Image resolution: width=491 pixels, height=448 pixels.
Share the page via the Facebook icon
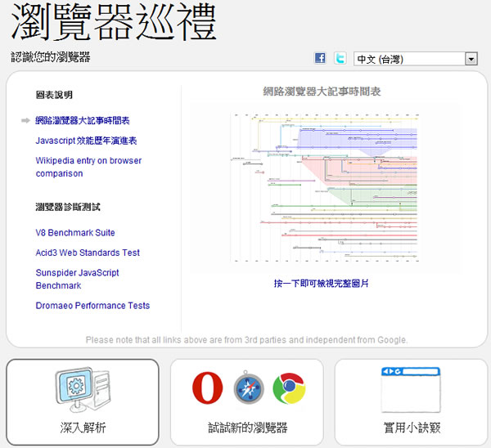point(320,58)
